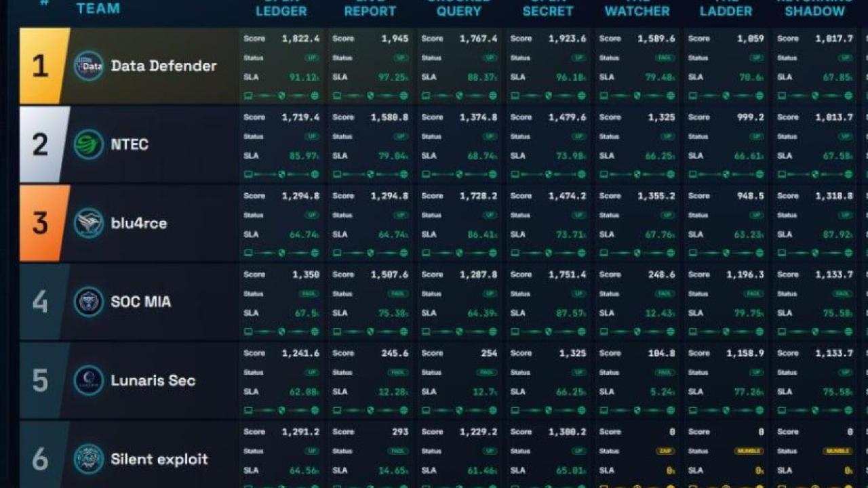Screen dimensions: 868x488
Task: Click the TEAM column header
Action: tap(98, 8)
